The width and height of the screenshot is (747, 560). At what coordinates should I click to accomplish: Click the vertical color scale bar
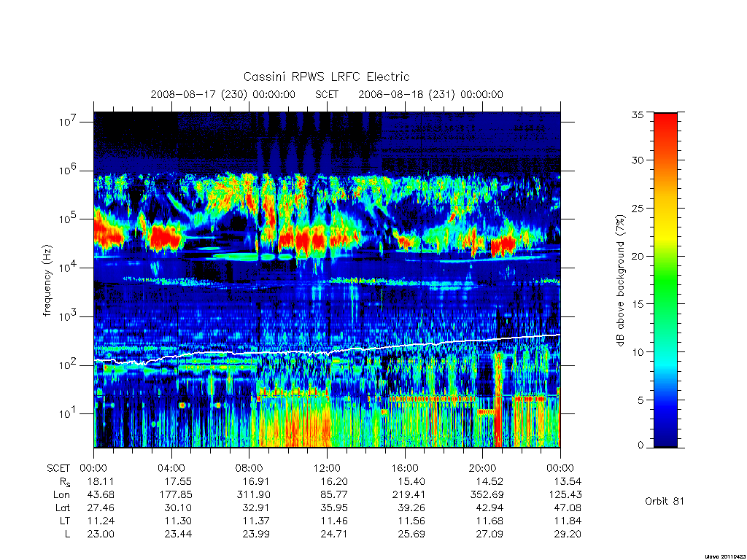click(665, 280)
